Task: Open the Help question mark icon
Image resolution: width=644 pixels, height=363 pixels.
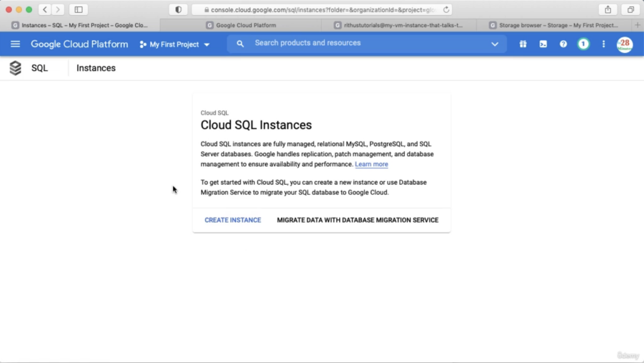Action: click(563, 44)
